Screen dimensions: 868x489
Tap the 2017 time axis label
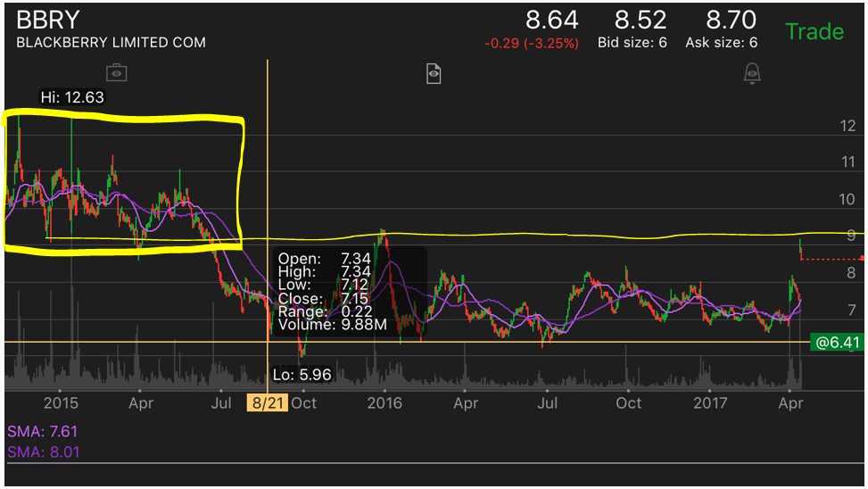click(x=710, y=402)
